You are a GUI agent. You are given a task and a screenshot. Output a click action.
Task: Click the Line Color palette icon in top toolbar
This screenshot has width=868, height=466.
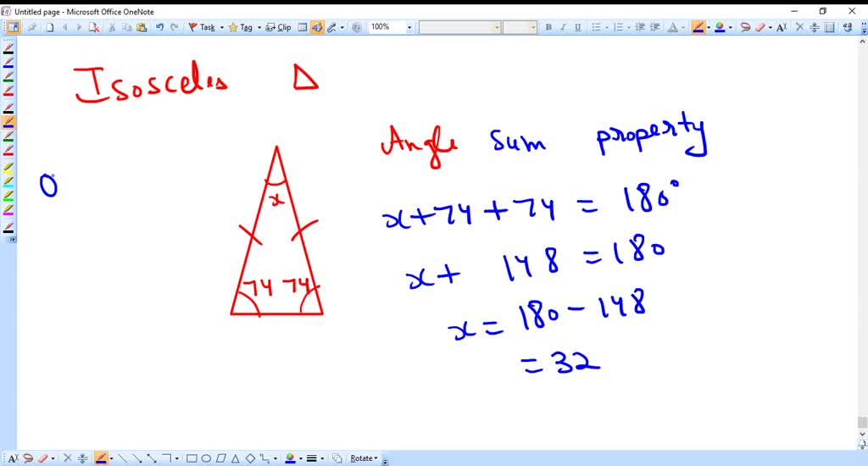pos(720,27)
